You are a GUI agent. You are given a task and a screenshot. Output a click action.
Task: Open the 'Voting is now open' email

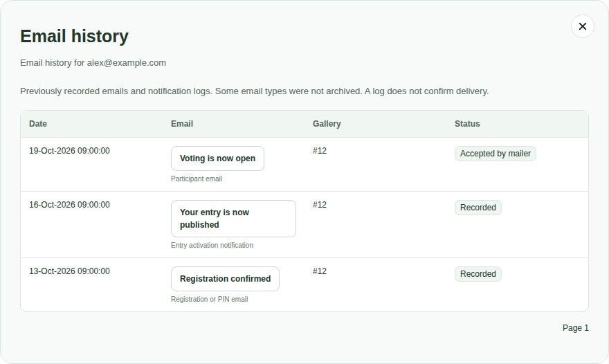[x=217, y=158]
